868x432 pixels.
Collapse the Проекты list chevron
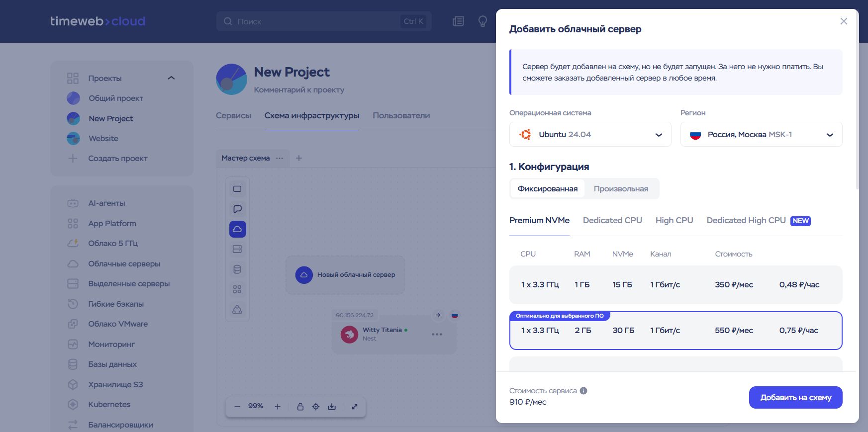coord(172,78)
